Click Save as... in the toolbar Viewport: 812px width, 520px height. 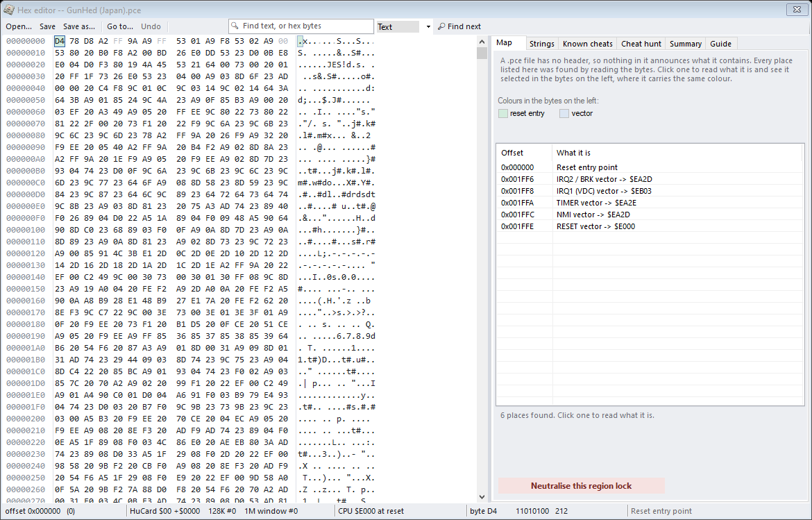79,26
